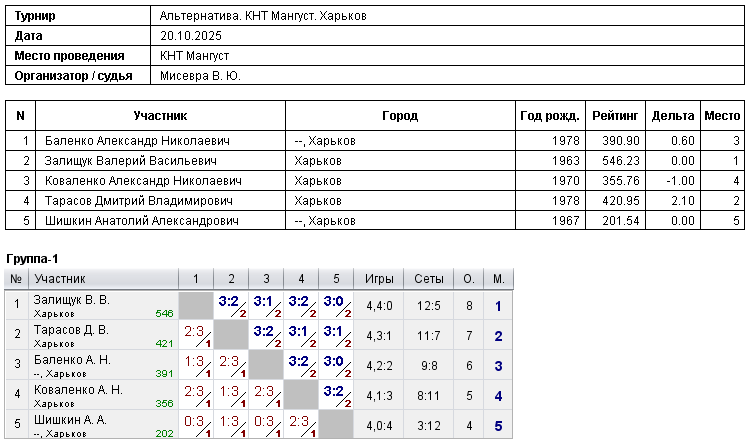Click delta value -1.00
This screenshot has height=444, width=750.
click(680, 181)
